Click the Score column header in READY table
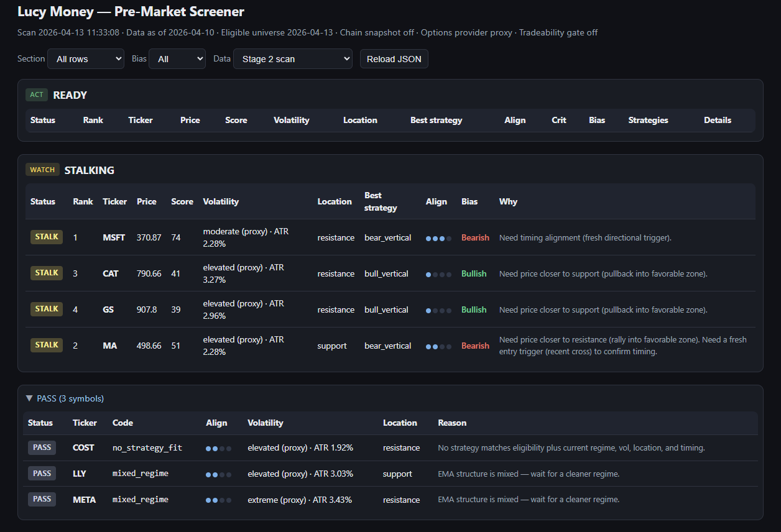The image size is (781, 532). pyautogui.click(x=236, y=120)
